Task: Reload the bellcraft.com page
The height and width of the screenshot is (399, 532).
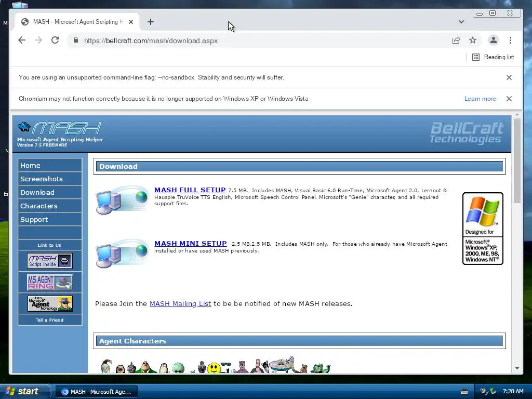Action: pos(55,41)
